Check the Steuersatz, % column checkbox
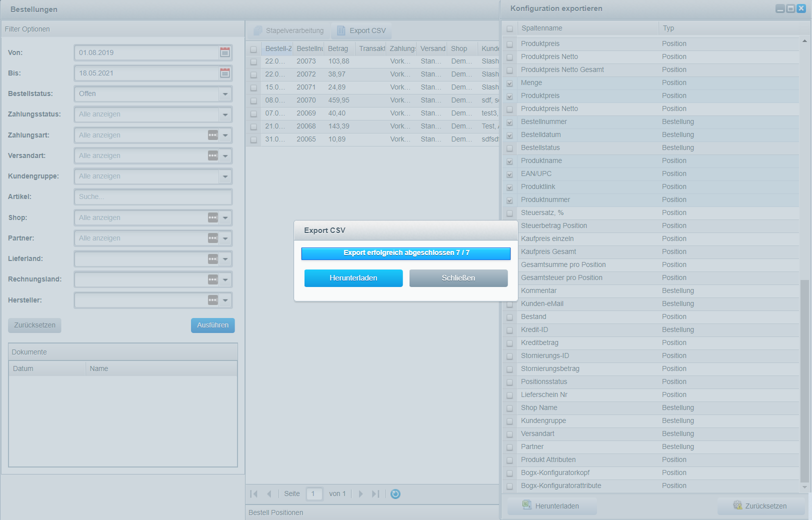This screenshot has width=812, height=520. [x=509, y=213]
